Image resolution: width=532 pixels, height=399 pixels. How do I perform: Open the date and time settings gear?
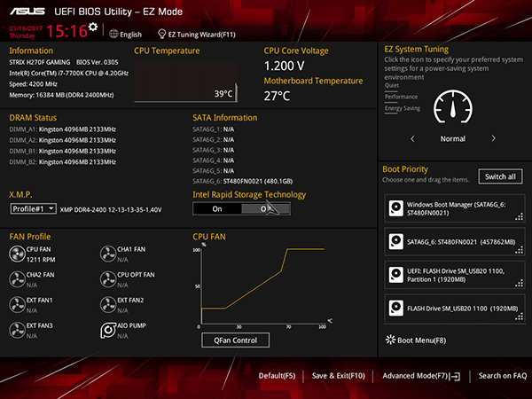point(92,27)
